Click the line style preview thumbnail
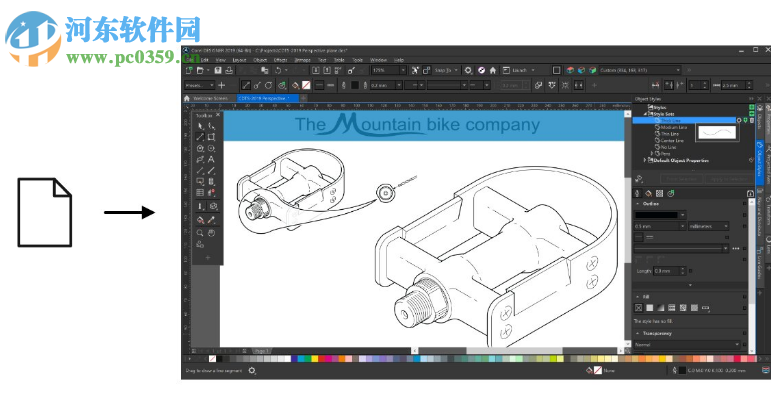This screenshot has height=407, width=771. click(x=717, y=132)
